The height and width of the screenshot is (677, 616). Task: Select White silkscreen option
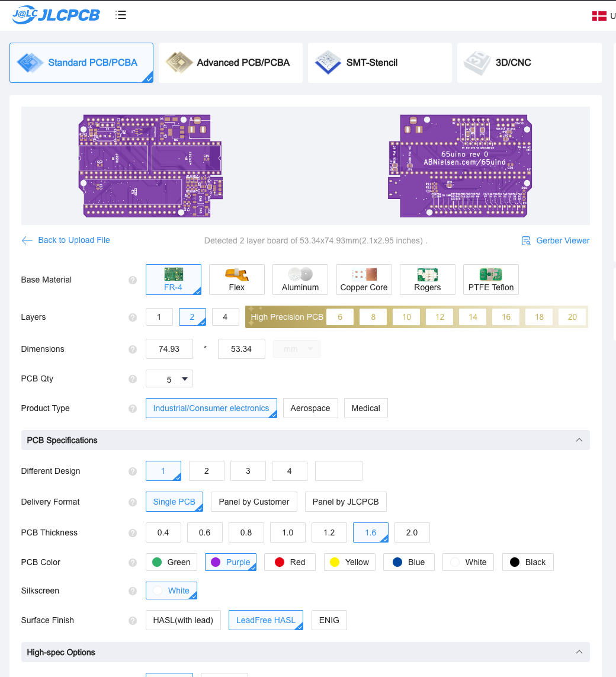point(171,591)
